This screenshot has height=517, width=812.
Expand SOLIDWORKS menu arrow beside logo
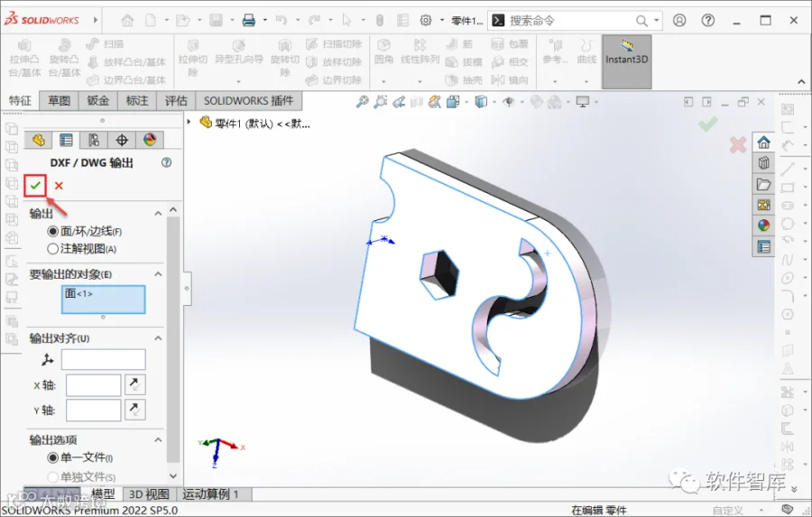coord(96,20)
